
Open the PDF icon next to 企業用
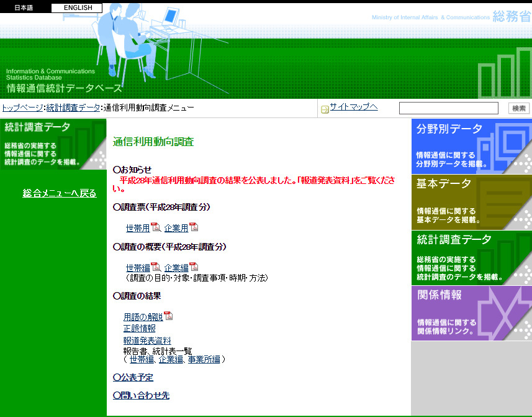pyautogui.click(x=194, y=227)
